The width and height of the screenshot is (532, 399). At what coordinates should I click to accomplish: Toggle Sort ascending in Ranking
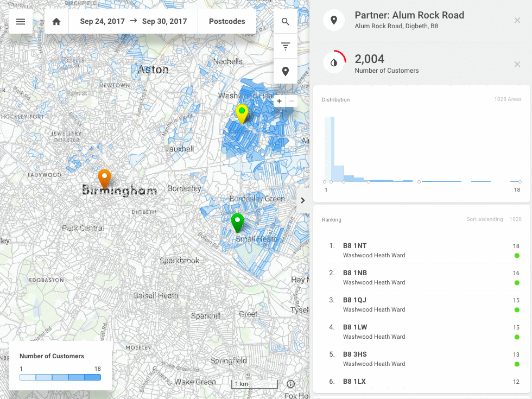tap(484, 219)
